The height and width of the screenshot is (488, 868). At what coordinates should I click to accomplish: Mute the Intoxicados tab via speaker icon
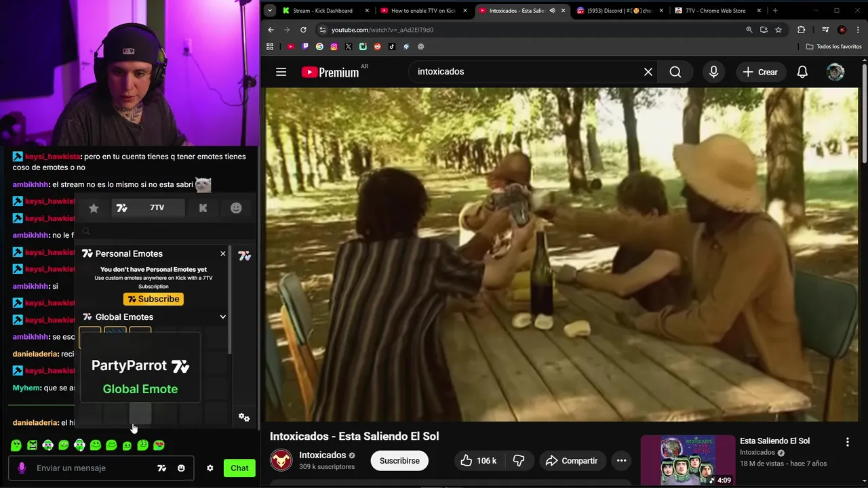click(x=552, y=10)
